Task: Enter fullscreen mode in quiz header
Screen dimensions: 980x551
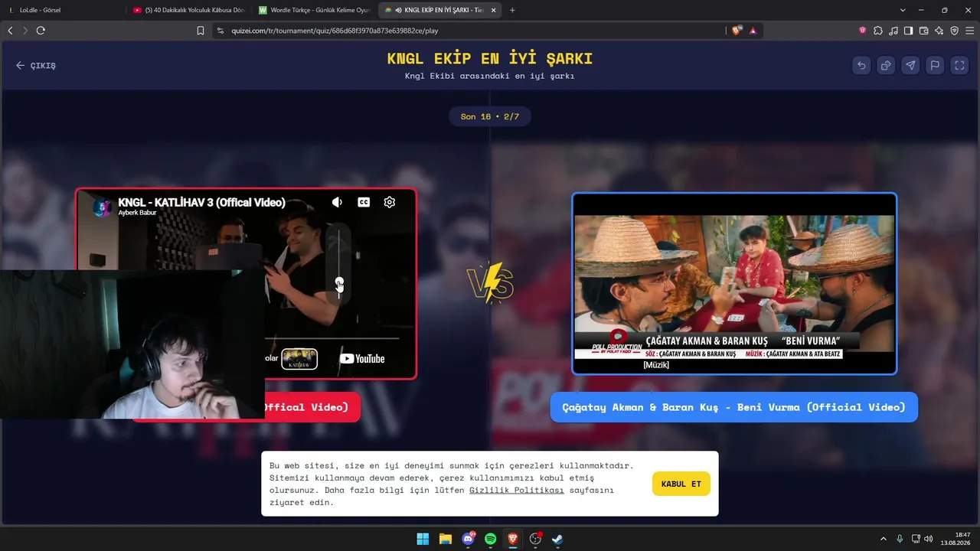Action: pos(959,65)
